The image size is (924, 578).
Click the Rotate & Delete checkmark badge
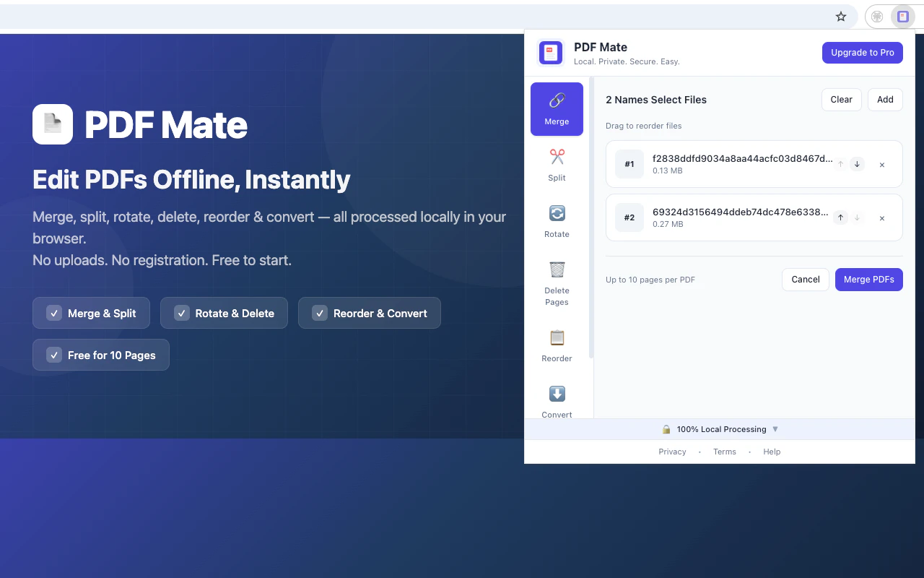coord(224,313)
